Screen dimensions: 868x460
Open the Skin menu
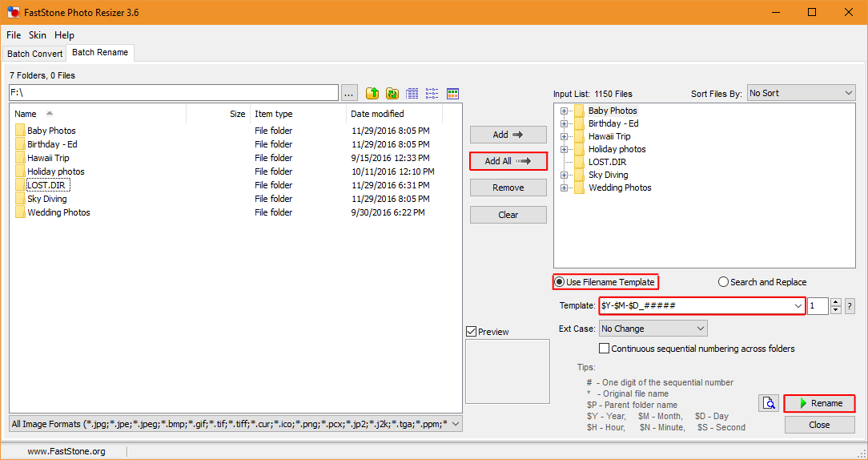pos(38,35)
